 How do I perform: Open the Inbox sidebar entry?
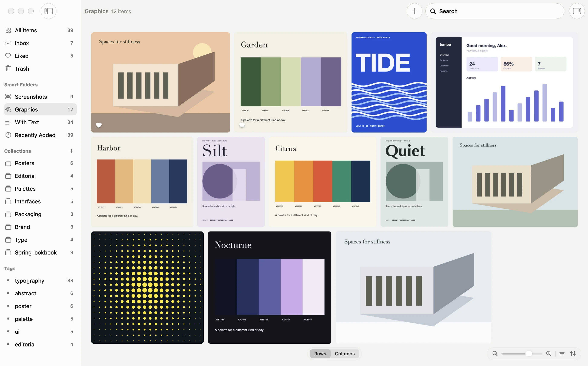40,43
